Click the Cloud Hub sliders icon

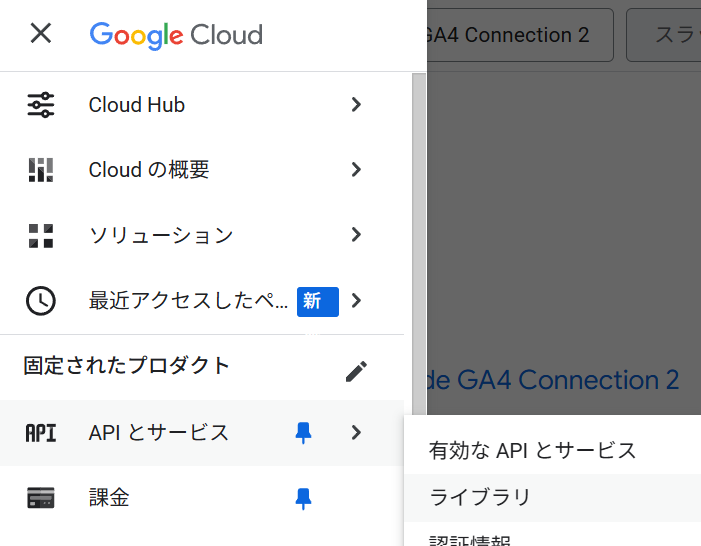[41, 105]
